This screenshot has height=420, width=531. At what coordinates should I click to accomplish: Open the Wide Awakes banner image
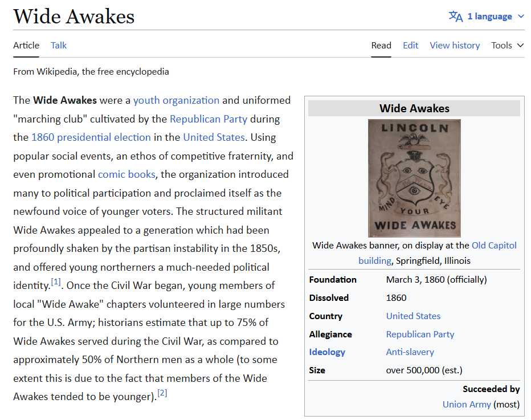414,178
